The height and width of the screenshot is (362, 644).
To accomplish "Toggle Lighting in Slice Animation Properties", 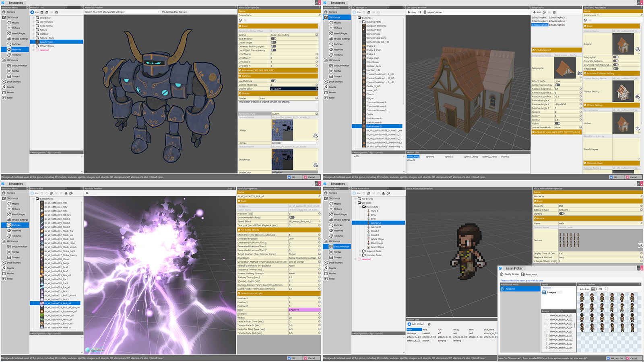I will click(561, 214).
